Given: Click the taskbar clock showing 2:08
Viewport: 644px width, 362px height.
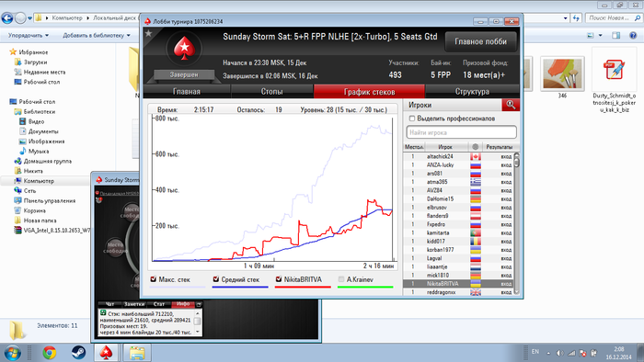Looking at the screenshot, I should 620,353.
